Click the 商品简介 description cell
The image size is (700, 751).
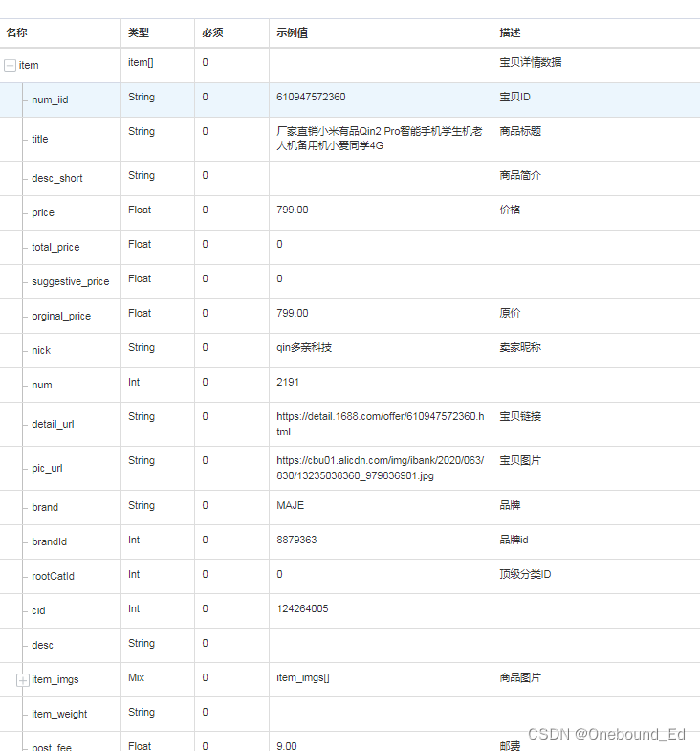pyautogui.click(x=520, y=175)
